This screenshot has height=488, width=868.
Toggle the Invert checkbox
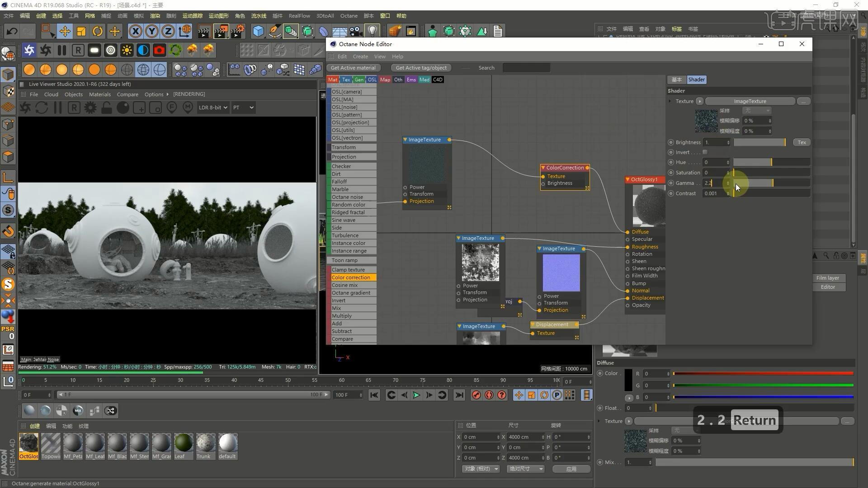pyautogui.click(x=705, y=152)
